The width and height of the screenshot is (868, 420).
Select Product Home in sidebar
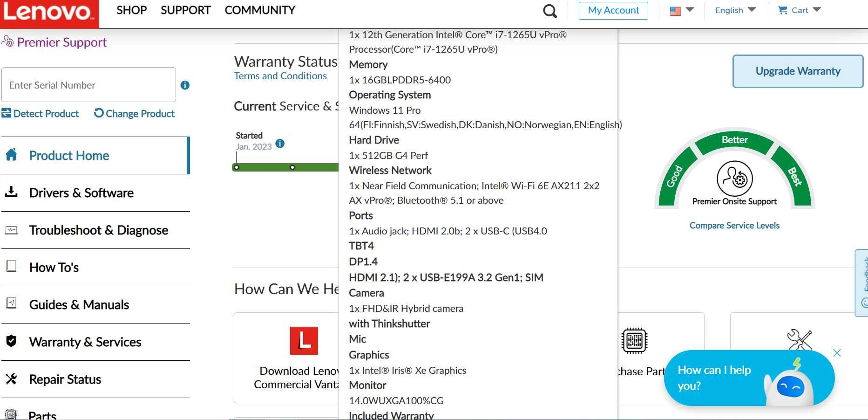(x=95, y=155)
